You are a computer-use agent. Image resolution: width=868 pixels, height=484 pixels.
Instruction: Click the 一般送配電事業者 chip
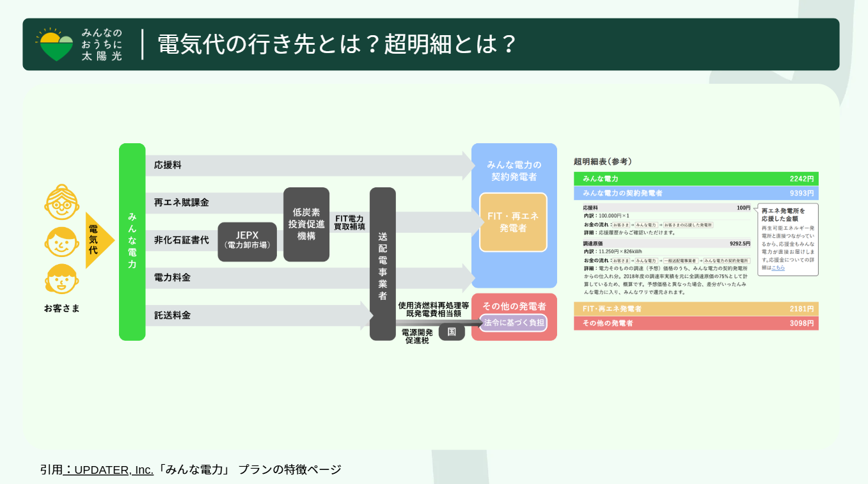[x=680, y=261]
